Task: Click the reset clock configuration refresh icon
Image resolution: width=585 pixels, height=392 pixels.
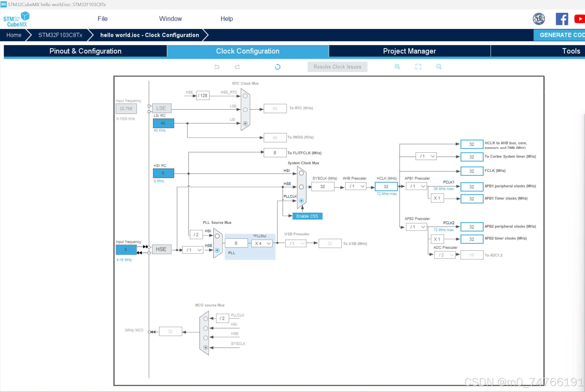Action: [278, 67]
